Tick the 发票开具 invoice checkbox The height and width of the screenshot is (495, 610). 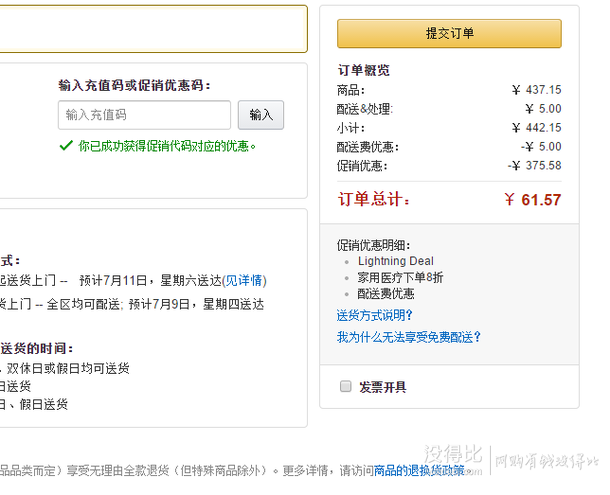[x=345, y=386]
